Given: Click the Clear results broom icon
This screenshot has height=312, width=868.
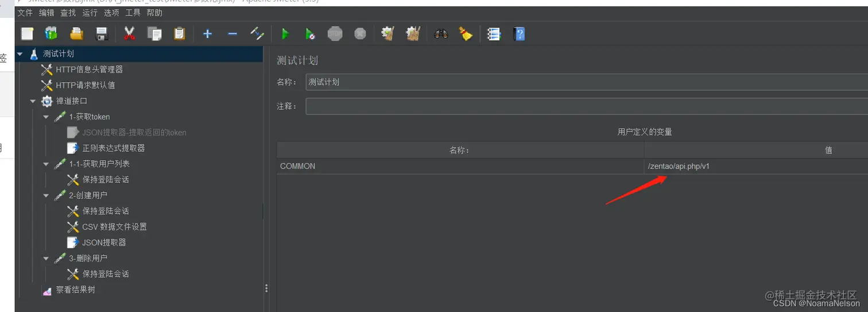Looking at the screenshot, I should pos(388,34).
